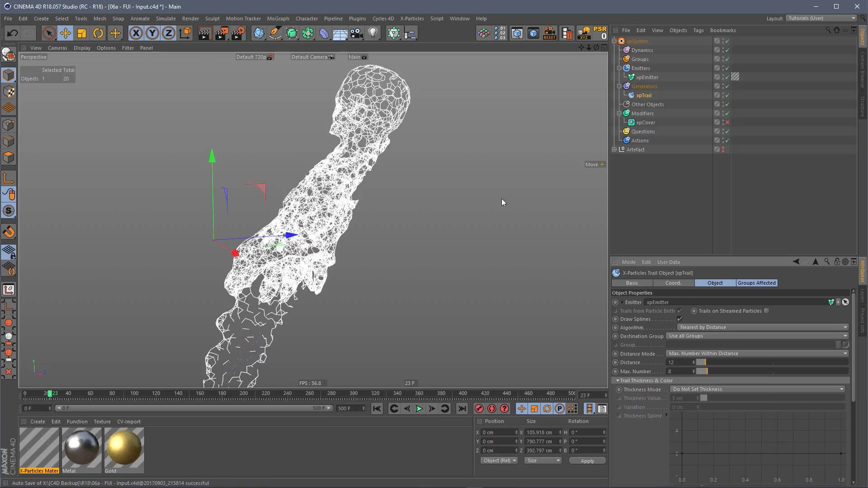This screenshot has height=488, width=868.
Task: Open the Distance Mode dropdown
Action: coord(757,353)
